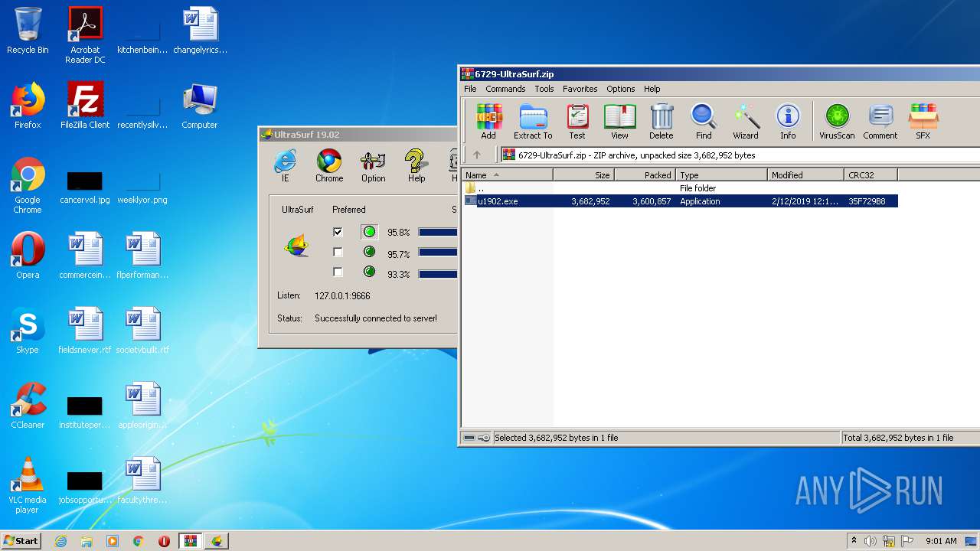Viewport: 980px width, 551px height.
Task: Click the WinRAR archive path field
Action: 740,155
